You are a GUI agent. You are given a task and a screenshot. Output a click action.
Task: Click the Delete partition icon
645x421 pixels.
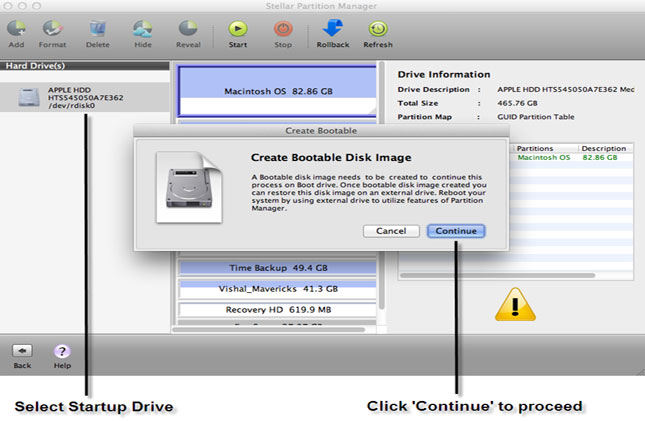click(98, 29)
